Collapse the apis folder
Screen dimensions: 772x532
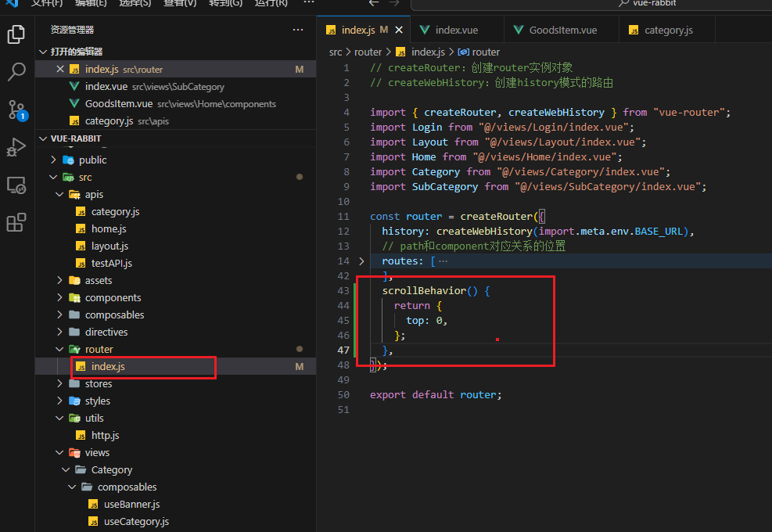coord(94,194)
